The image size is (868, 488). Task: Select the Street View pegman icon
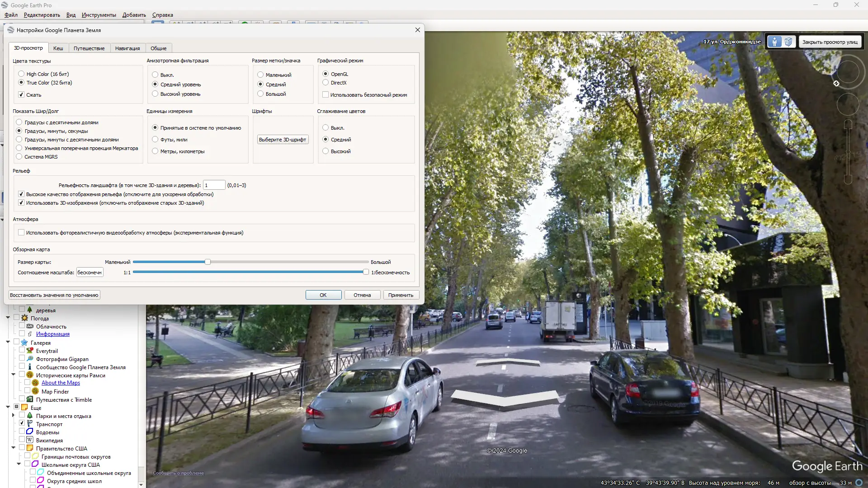(x=774, y=42)
